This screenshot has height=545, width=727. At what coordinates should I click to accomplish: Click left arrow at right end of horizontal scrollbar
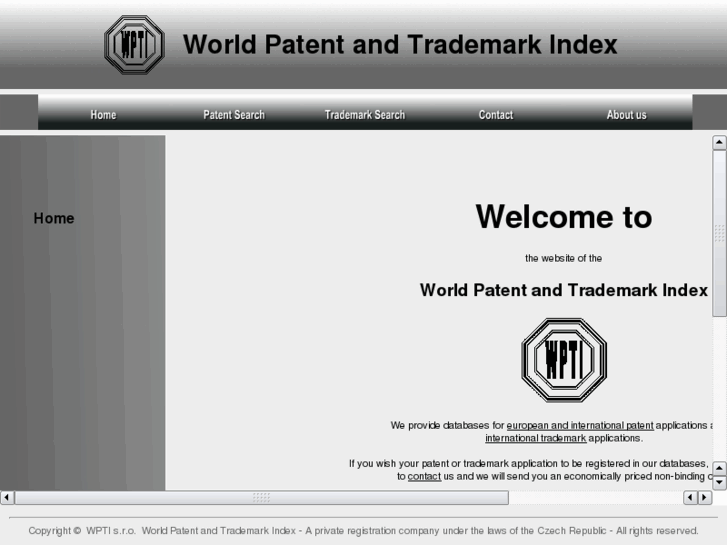(x=690, y=497)
